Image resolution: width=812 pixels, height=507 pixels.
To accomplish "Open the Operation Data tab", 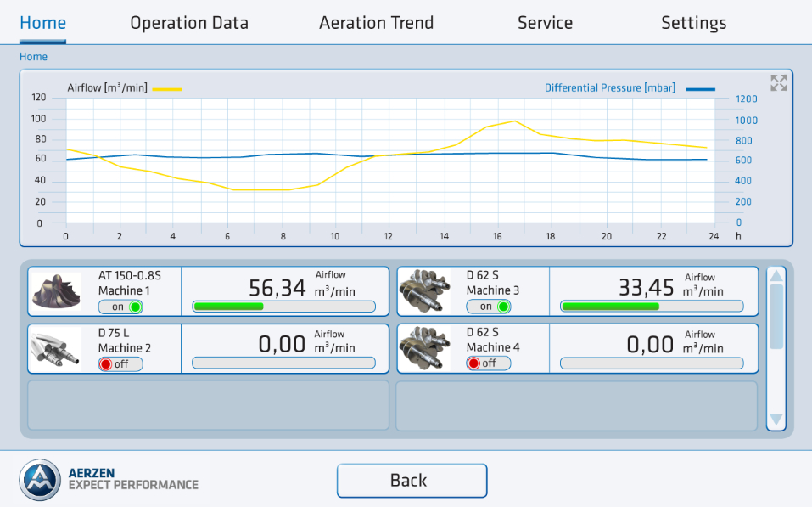I will (189, 23).
